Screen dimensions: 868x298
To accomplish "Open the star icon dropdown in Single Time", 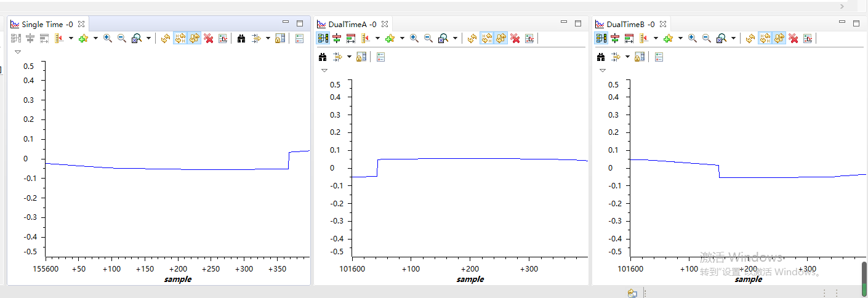I will click(x=95, y=38).
